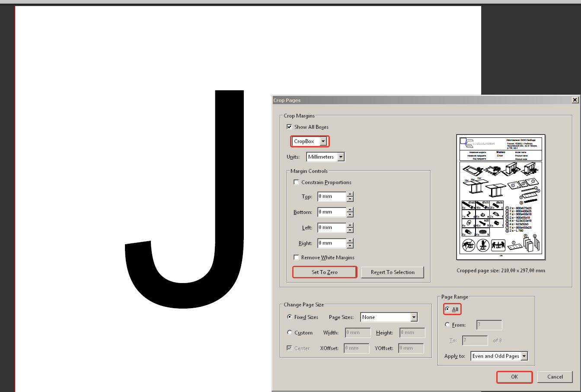The image size is (581, 392).
Task: Click the Bottom margin input field
Action: pos(332,212)
